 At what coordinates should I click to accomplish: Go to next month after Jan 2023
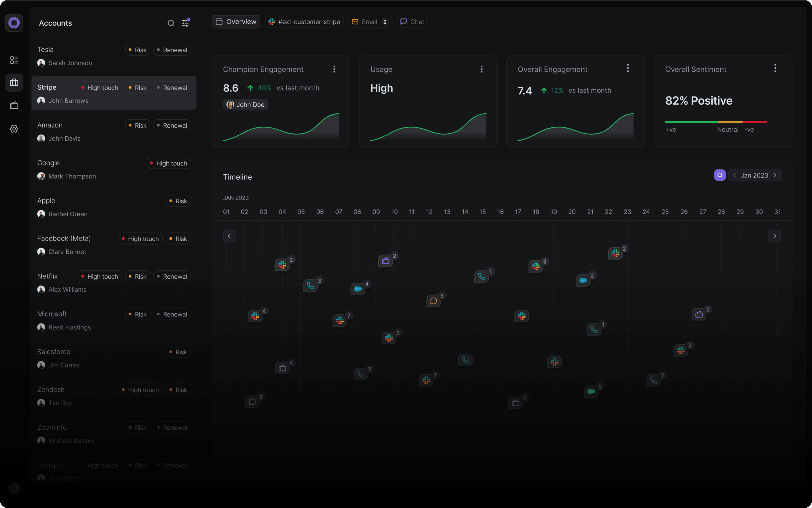(x=775, y=175)
